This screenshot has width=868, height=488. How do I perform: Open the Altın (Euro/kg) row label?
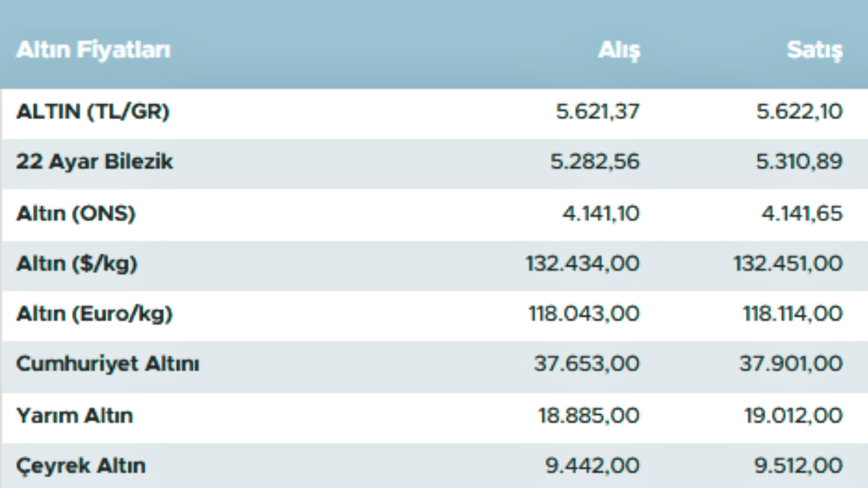pyautogui.click(x=94, y=314)
